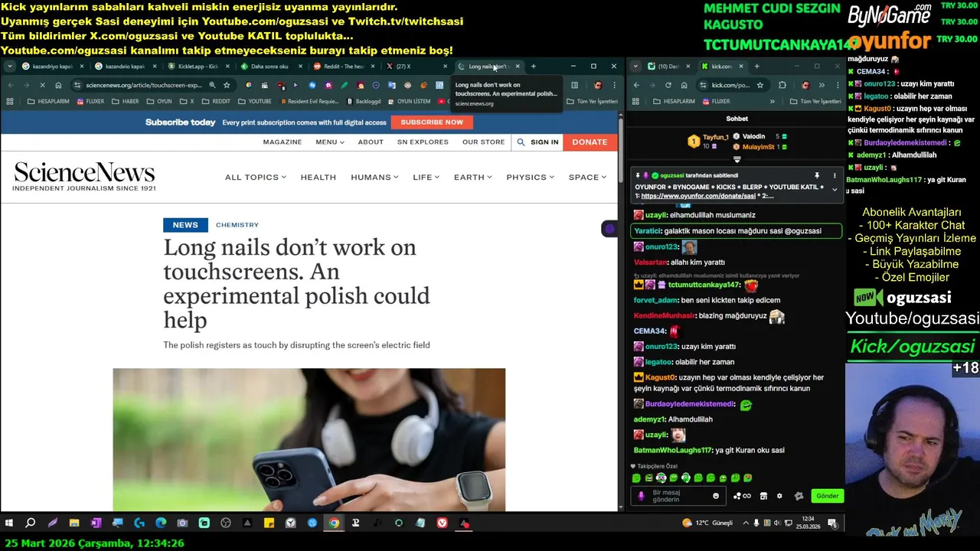Open Chrome three-dot menu in Kick window

[837, 85]
